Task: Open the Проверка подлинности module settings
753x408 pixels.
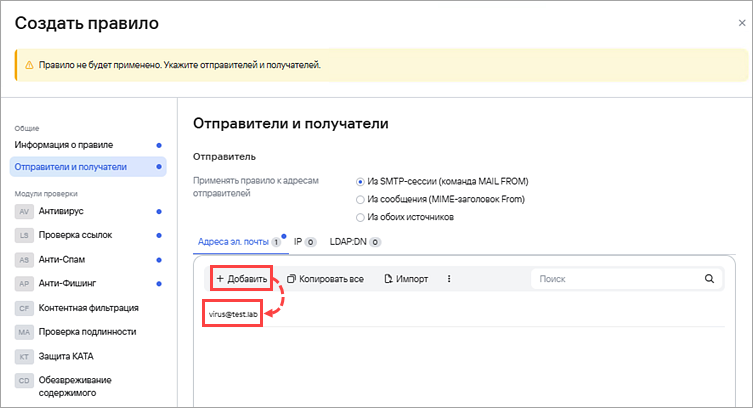Action: (88, 332)
